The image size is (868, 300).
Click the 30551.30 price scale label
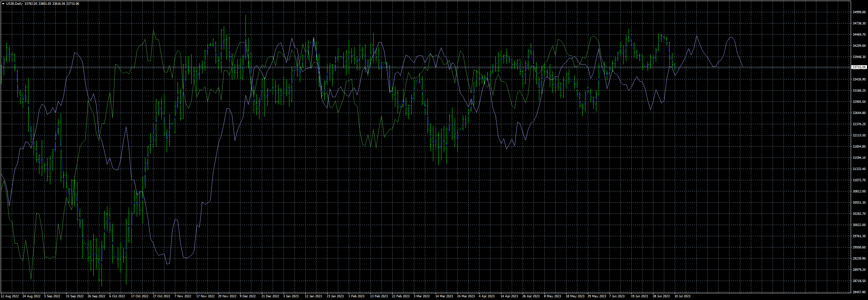click(859, 203)
